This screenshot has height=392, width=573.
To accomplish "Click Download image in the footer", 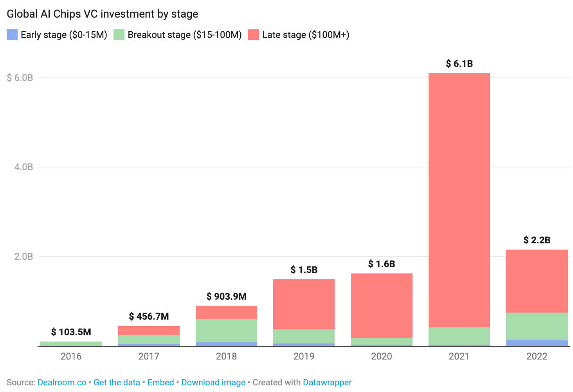I will pyautogui.click(x=213, y=382).
